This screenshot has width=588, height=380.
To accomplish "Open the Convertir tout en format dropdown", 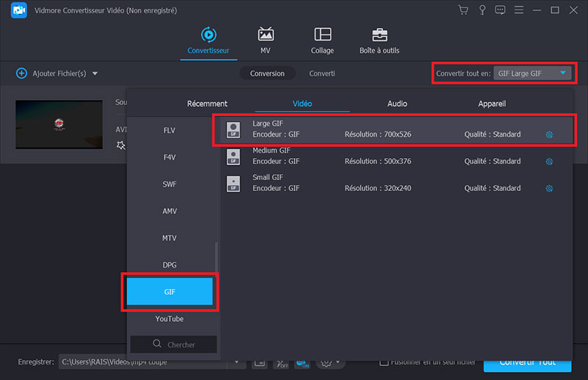I will (x=532, y=74).
